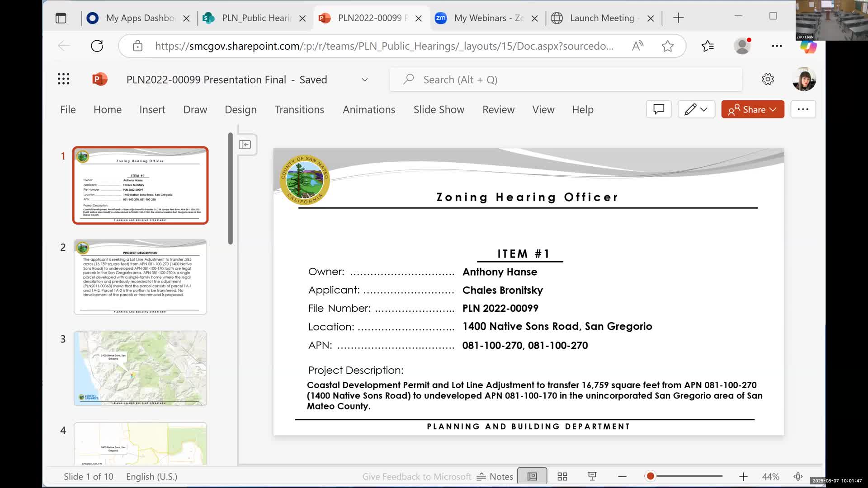Select slide 3 map thumbnail
The width and height of the screenshot is (868, 488).
[140, 368]
